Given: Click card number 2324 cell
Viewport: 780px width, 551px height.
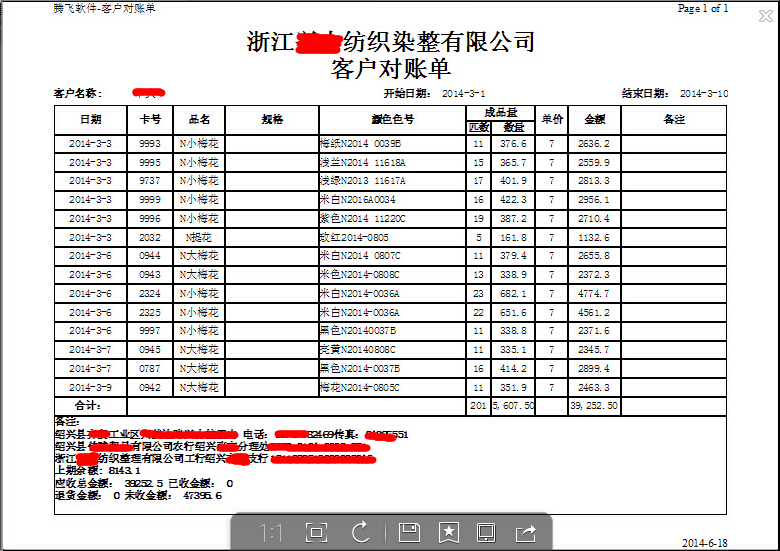Looking at the screenshot, I should tap(150, 293).
